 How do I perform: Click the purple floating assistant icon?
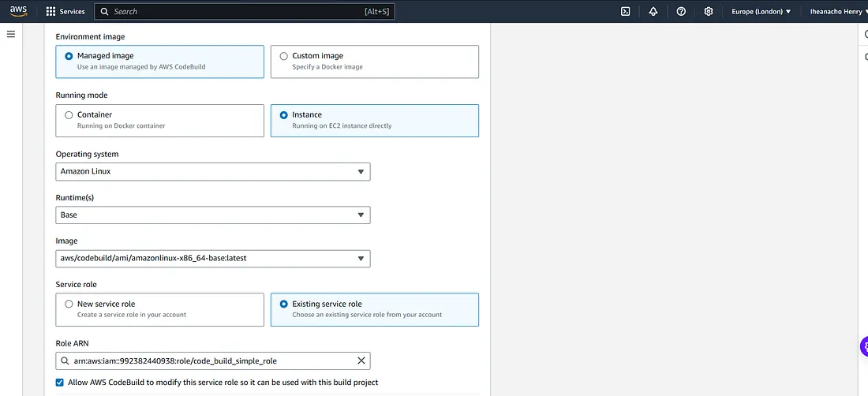coord(863,347)
